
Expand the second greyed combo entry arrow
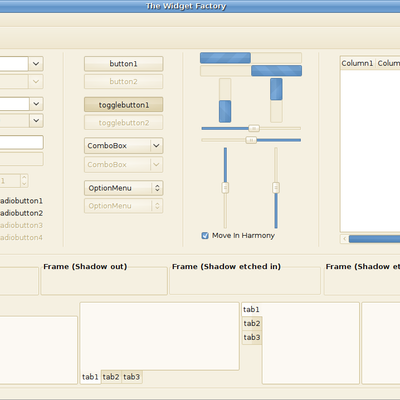point(36,81)
